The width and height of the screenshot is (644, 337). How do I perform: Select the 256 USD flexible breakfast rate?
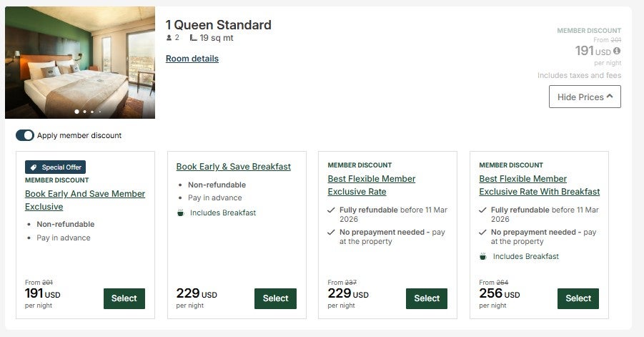tap(578, 298)
